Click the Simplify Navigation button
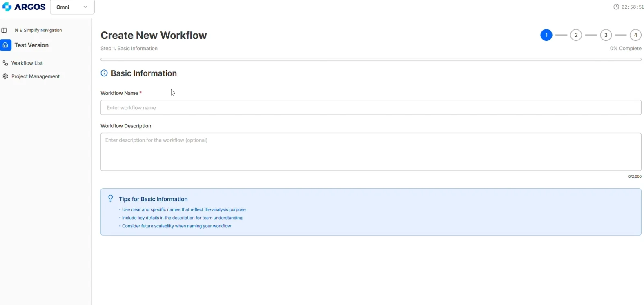The width and height of the screenshot is (644, 305). (38, 30)
